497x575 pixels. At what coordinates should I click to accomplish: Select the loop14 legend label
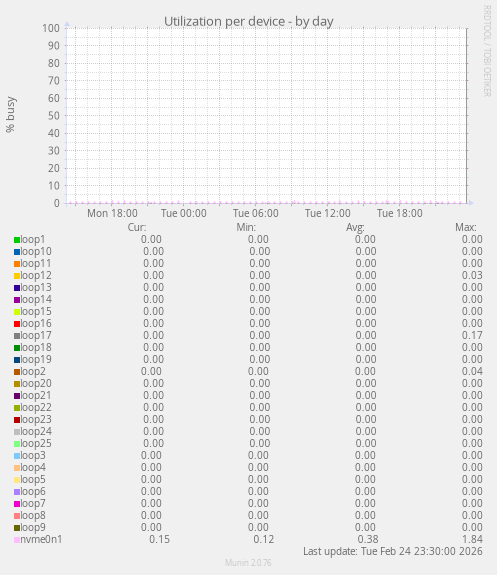pos(36,300)
